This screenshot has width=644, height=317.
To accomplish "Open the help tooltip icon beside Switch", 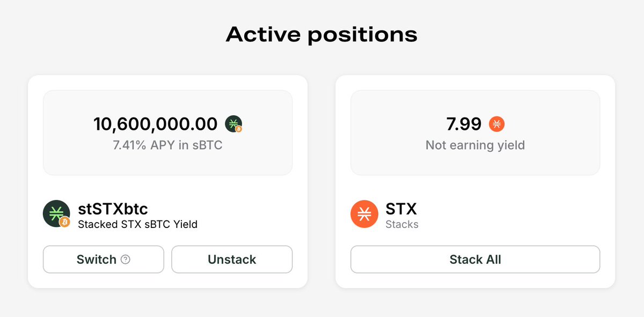I will pos(126,260).
